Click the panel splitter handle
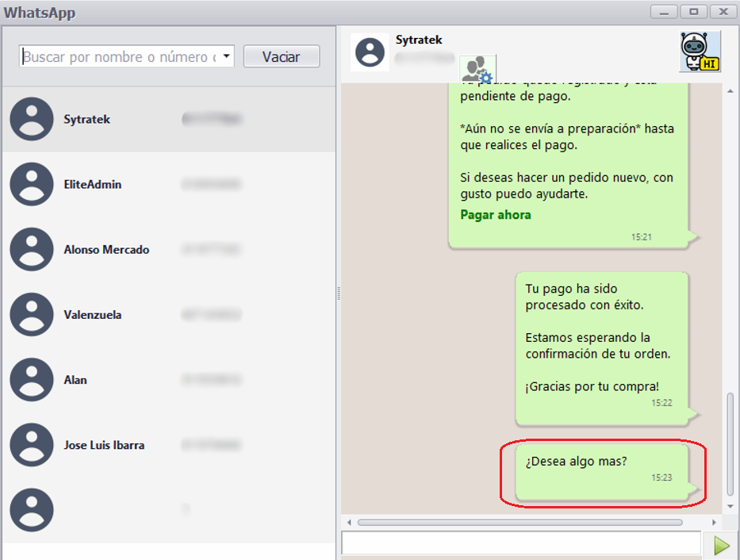This screenshot has width=740, height=560. (x=339, y=293)
